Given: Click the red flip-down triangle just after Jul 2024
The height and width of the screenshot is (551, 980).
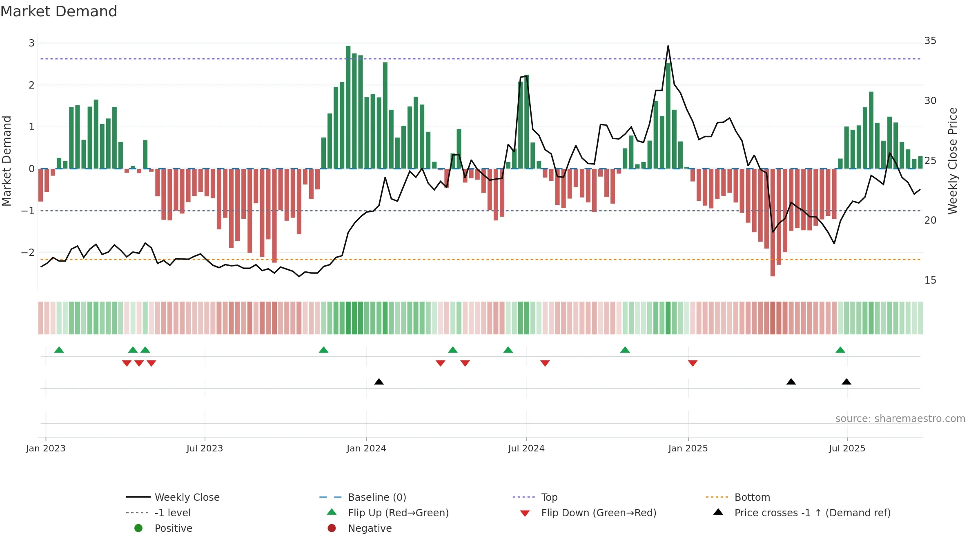Looking at the screenshot, I should coord(545,363).
